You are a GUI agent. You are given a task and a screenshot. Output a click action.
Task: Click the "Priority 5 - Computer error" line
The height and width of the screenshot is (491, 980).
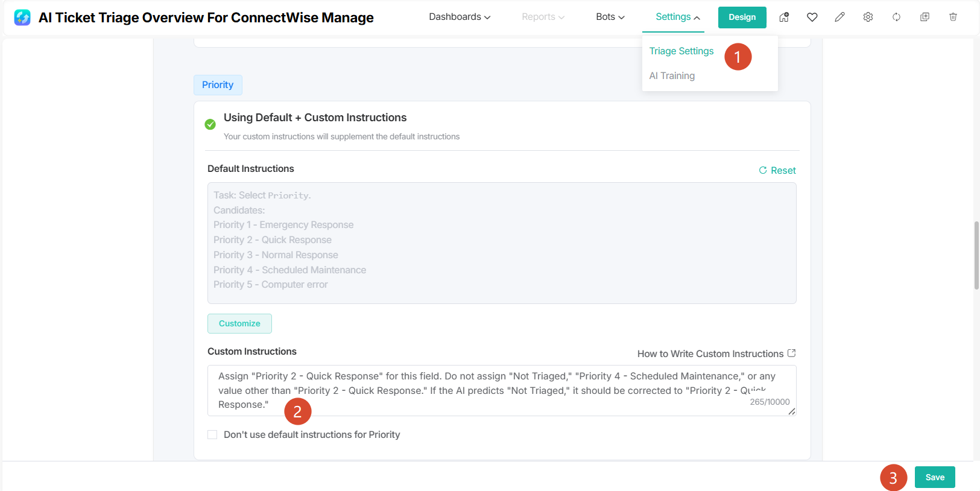pos(271,285)
